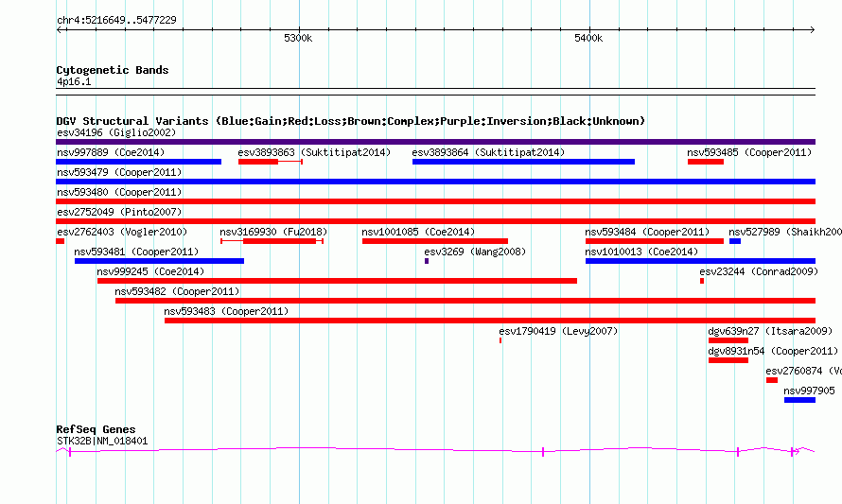The image size is (842, 504).
Task: Select the red nsv593484 loss bar
Action: tap(655, 241)
